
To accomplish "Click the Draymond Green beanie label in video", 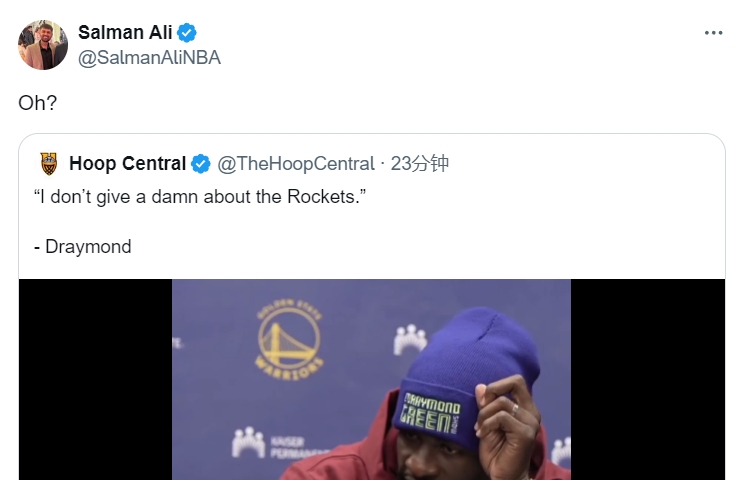I will [x=430, y=410].
